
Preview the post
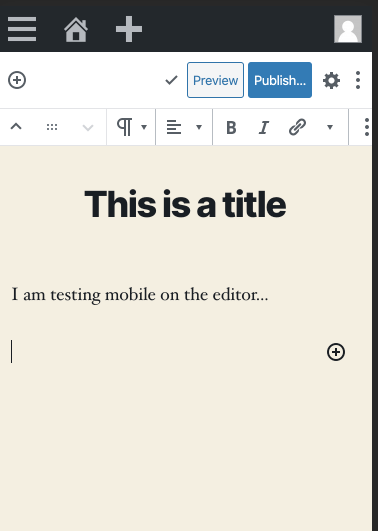(x=215, y=80)
